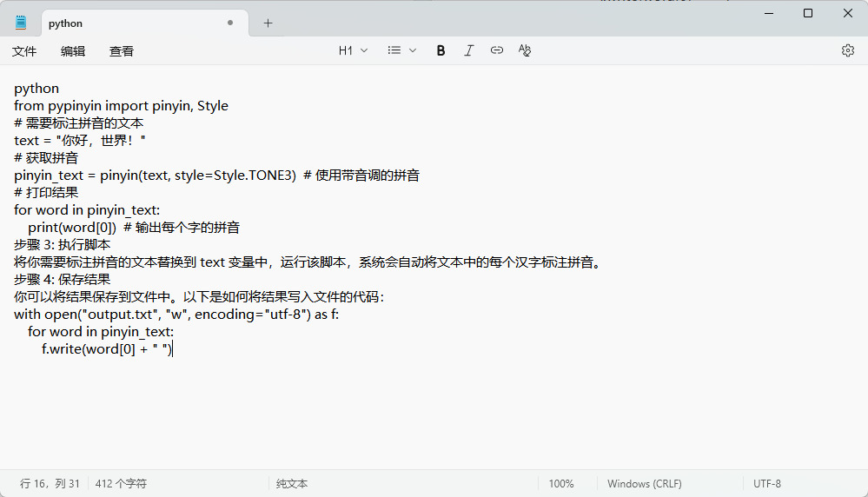Minimize the Notepad window
The height and width of the screenshot is (497, 868).
point(767,13)
